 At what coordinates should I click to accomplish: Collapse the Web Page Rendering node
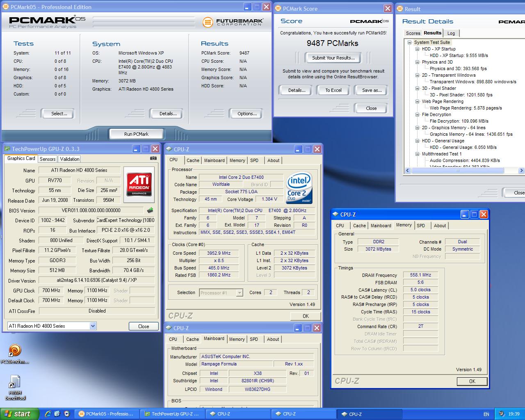pos(417,101)
